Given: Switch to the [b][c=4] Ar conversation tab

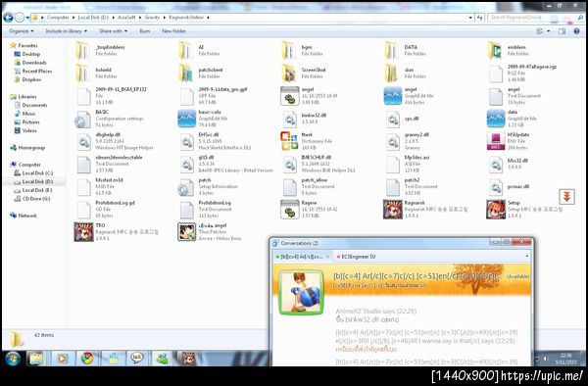Looking at the screenshot, I should click(x=302, y=257).
